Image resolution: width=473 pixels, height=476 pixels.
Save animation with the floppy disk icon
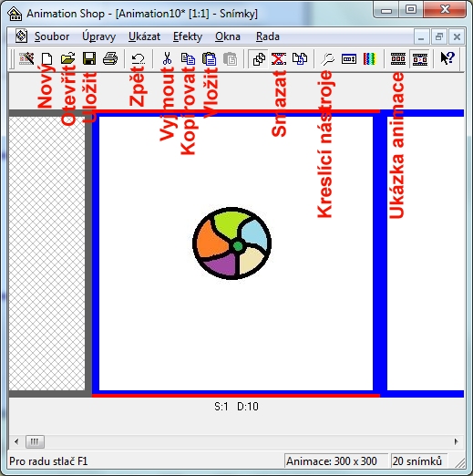pyautogui.click(x=89, y=58)
